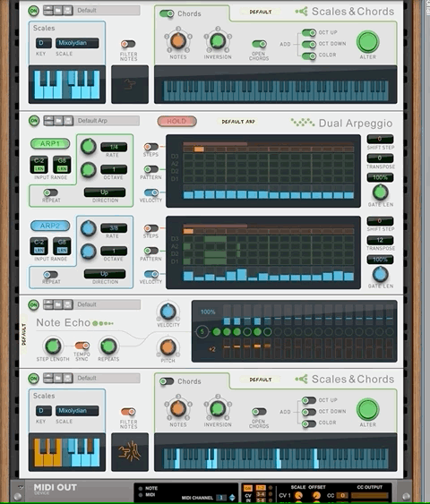Click the MIDI channel stepper arrows on MIDI OUT
430x504 pixels.
point(232,498)
